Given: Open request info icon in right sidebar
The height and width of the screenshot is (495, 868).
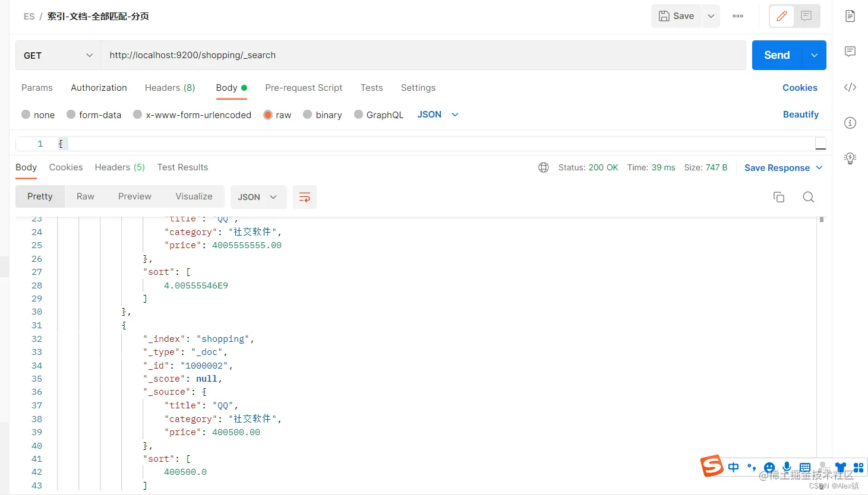Looking at the screenshot, I should tap(850, 123).
